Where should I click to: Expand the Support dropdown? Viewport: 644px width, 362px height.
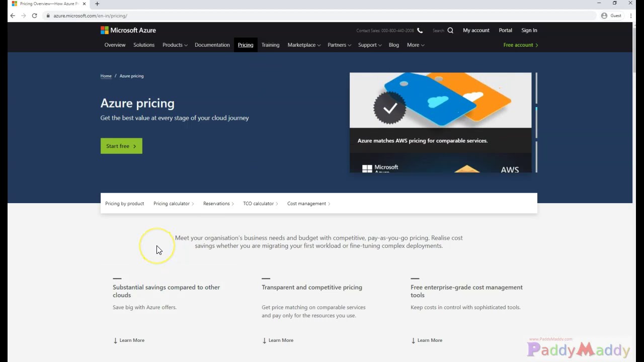[x=370, y=45]
